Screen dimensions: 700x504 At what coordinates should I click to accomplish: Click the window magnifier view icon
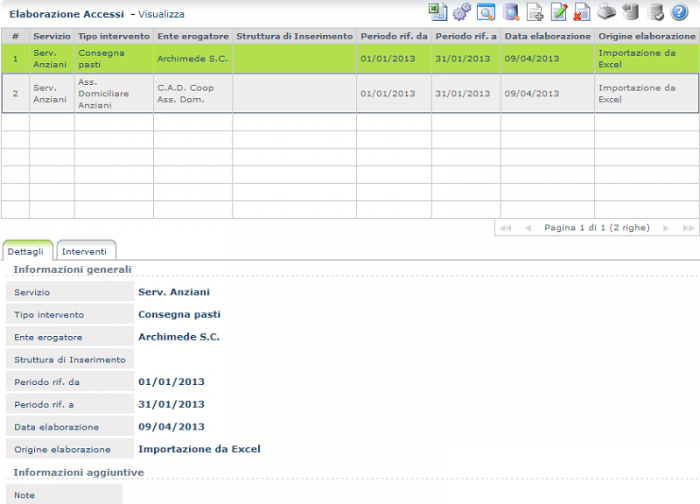pos(486,12)
